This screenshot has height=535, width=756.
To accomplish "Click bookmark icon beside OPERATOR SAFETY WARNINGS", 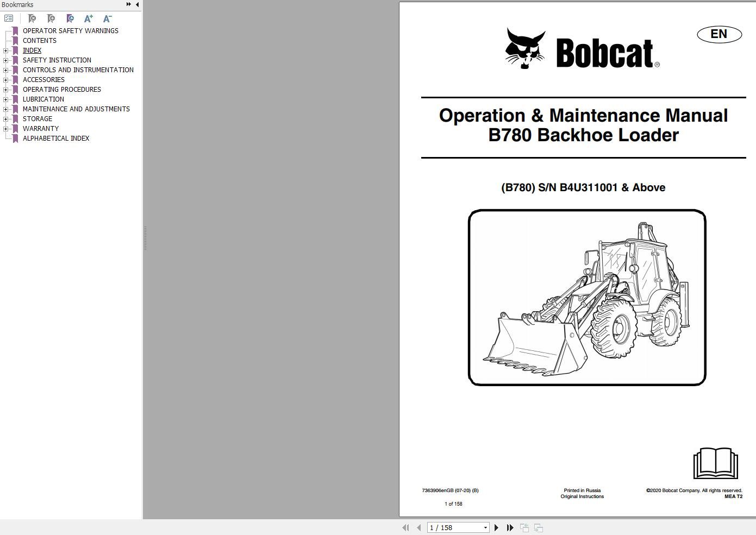I will (15, 31).
